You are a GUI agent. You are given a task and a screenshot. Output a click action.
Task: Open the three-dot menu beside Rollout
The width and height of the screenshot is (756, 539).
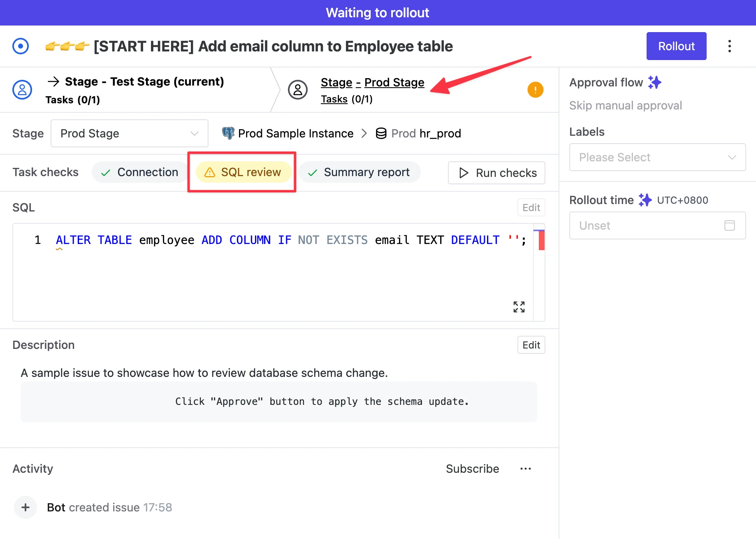[729, 46]
